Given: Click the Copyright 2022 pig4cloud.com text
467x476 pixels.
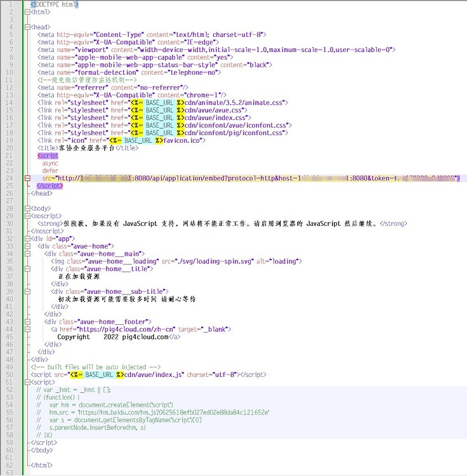Looking at the screenshot, I should point(113,337).
